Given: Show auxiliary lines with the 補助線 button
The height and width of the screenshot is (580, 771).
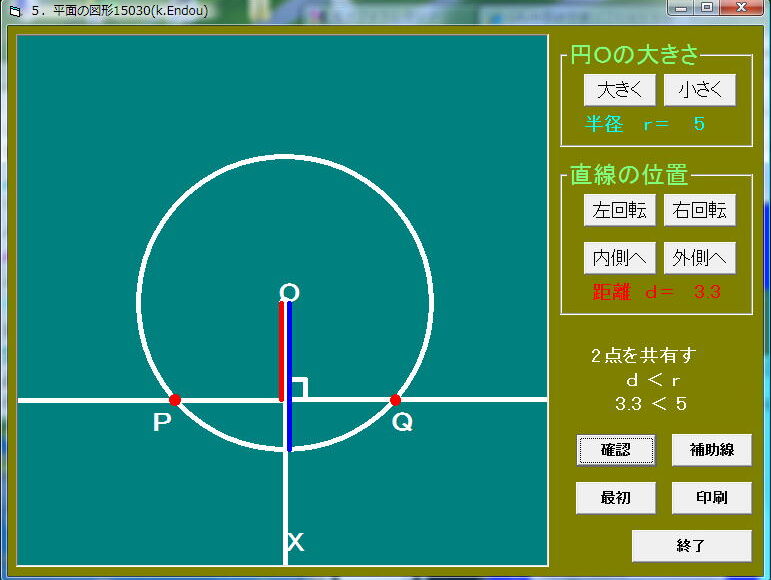Looking at the screenshot, I should 712,450.
